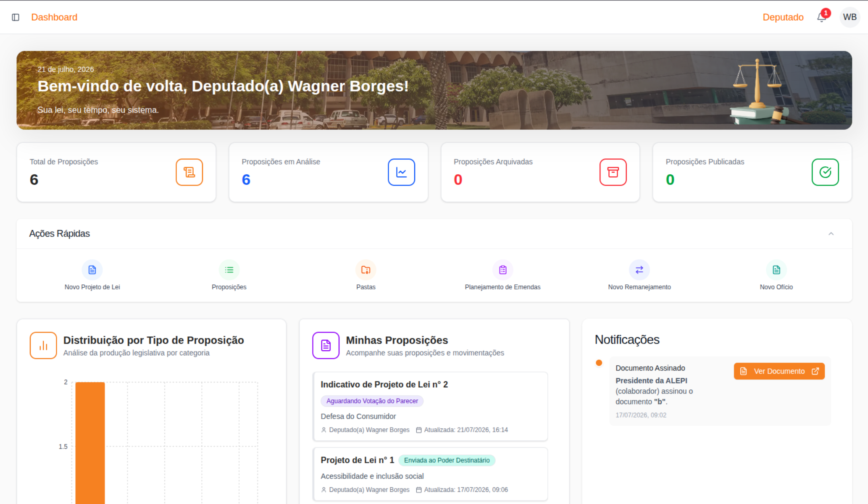Open Ver Documento button
The image size is (868, 504).
(x=779, y=371)
